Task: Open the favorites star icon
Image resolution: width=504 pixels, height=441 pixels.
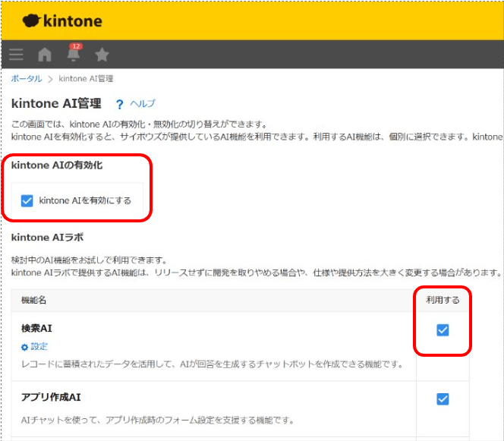Action: point(102,55)
